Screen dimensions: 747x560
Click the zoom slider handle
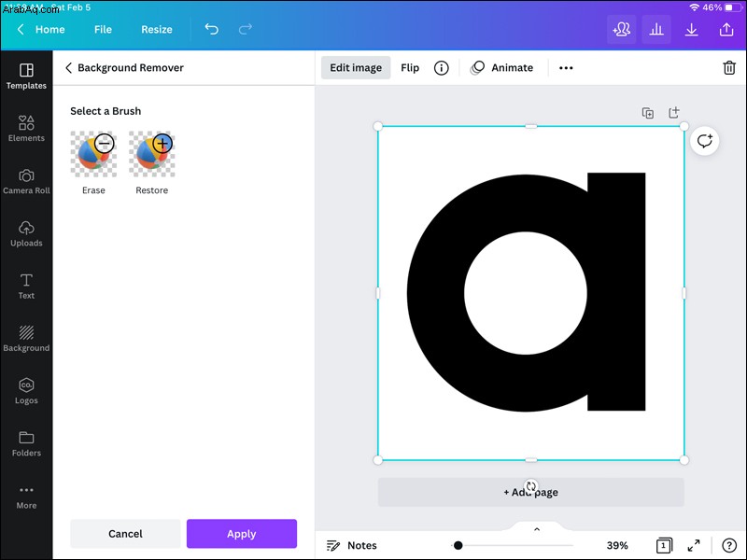458,545
